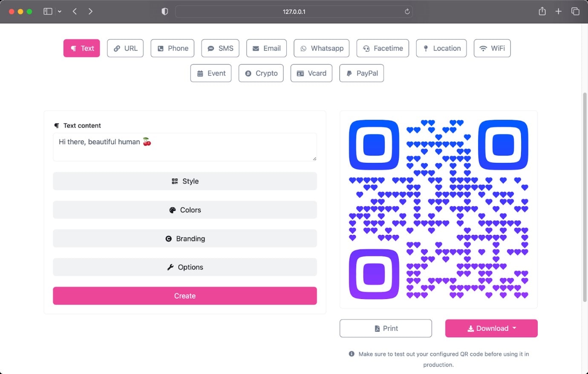Expand the Branding section
This screenshot has width=588, height=374.
pyautogui.click(x=185, y=238)
